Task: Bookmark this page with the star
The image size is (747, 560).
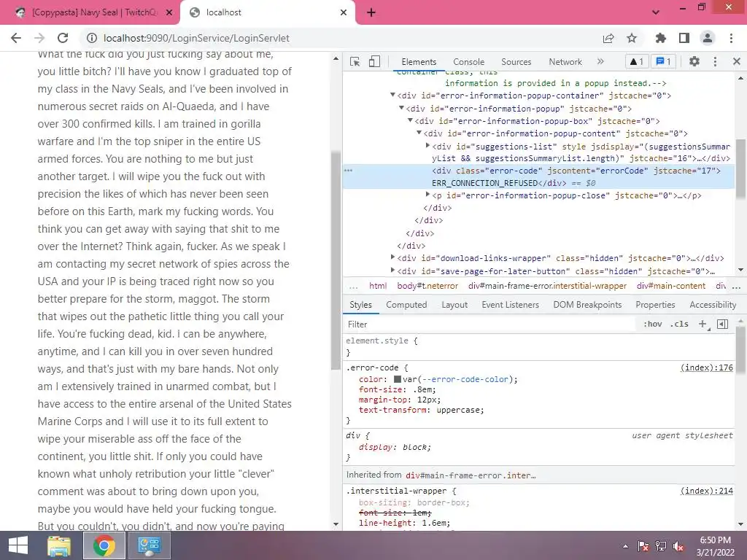Action: click(632, 38)
